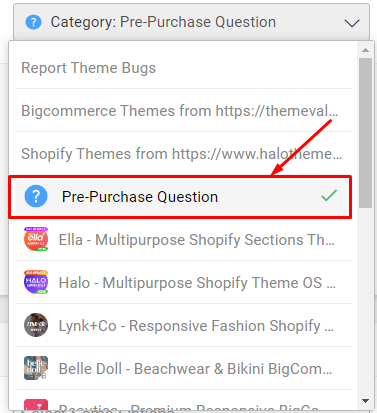Image resolution: width=377 pixels, height=413 pixels.
Task: Pick Halo - Multipurpose Shopify Theme OS
Action: [183, 283]
